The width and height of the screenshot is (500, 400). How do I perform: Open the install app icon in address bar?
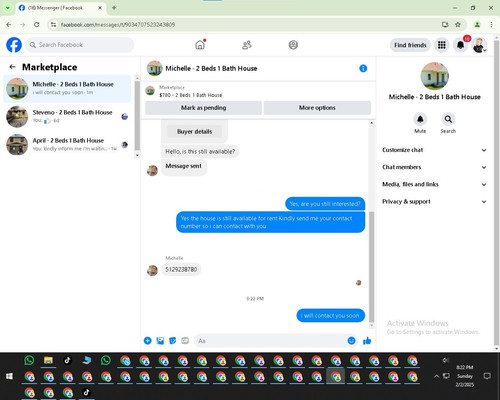point(445,24)
